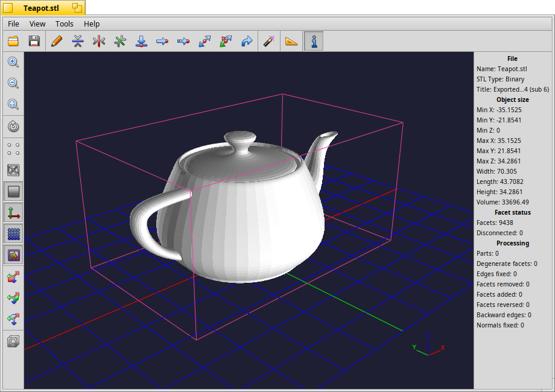Click the 'Length: 43.7082' value
555x392 pixels.
click(499, 182)
